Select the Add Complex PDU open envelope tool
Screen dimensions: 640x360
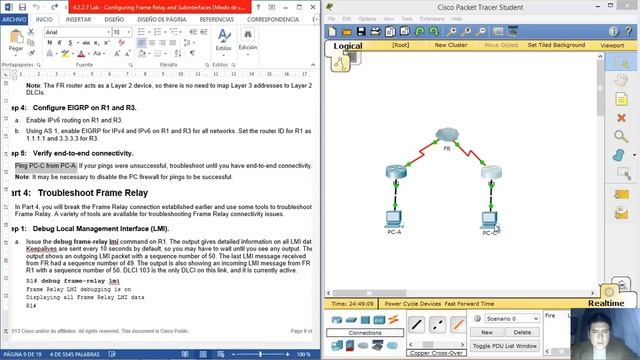[621, 213]
